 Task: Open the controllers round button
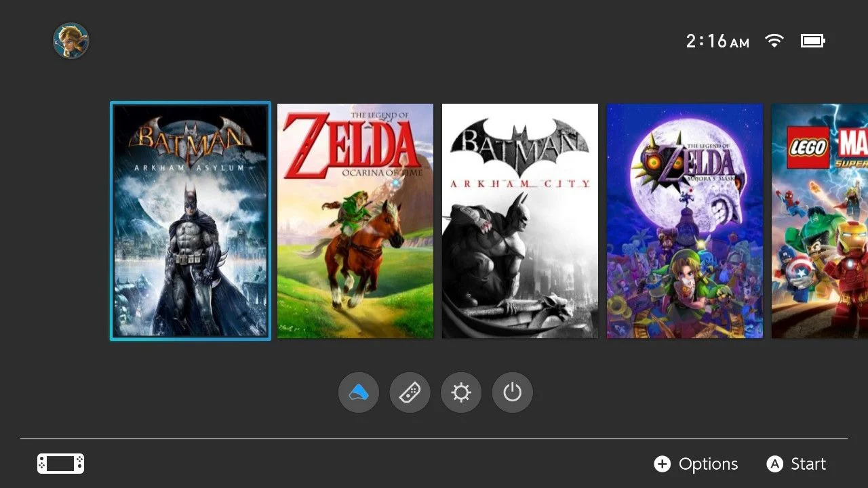click(410, 392)
